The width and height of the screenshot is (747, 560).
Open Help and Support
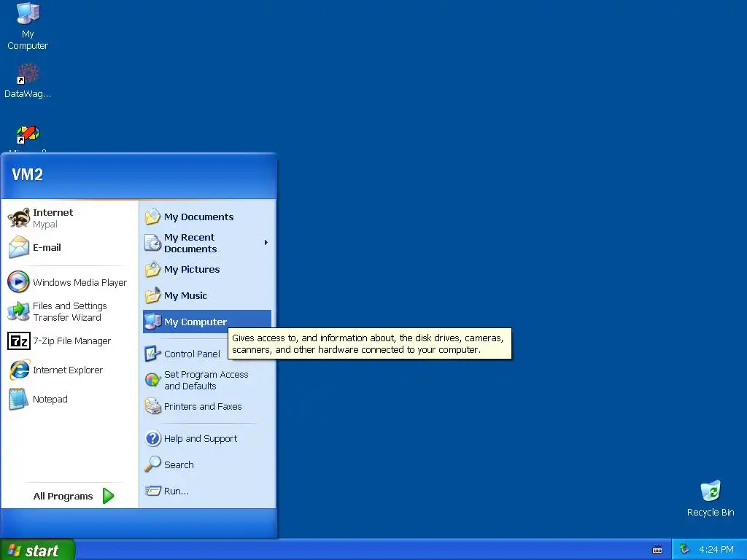click(206, 438)
